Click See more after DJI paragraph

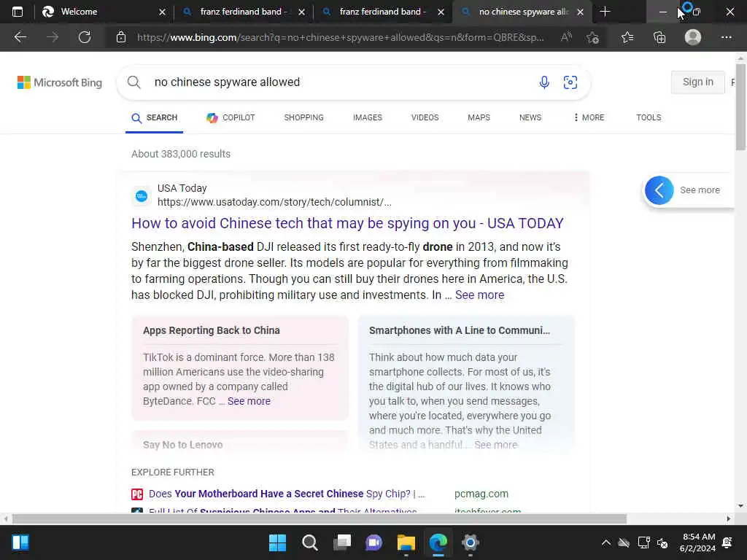click(x=479, y=295)
